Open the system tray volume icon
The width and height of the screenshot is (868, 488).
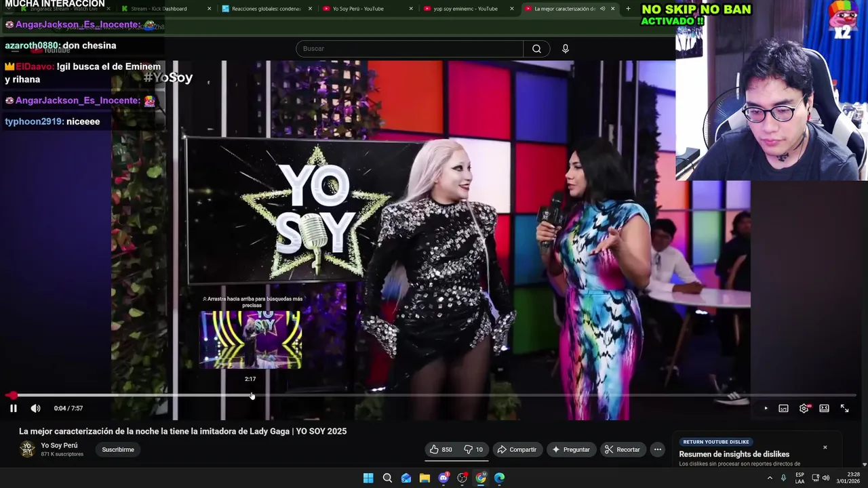(x=826, y=478)
